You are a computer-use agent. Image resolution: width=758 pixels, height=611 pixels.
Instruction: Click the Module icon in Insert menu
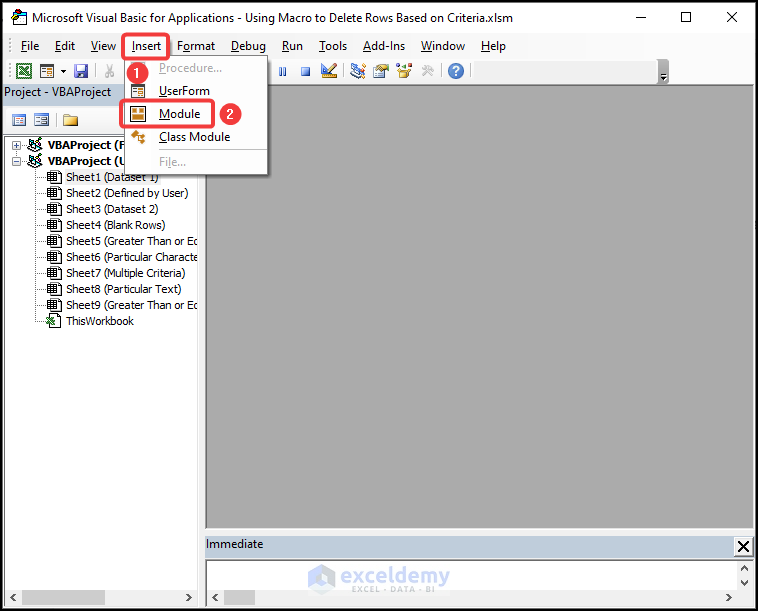coord(138,114)
